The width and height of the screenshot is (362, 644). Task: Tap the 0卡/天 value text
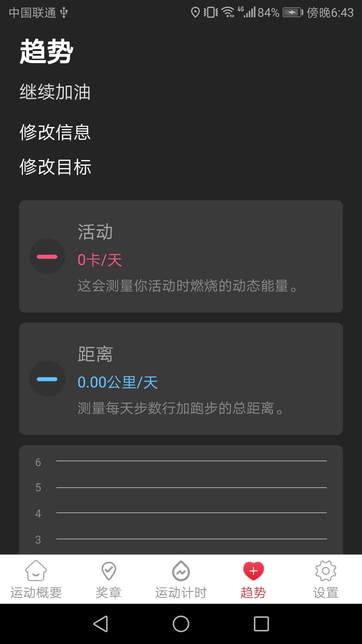point(100,260)
